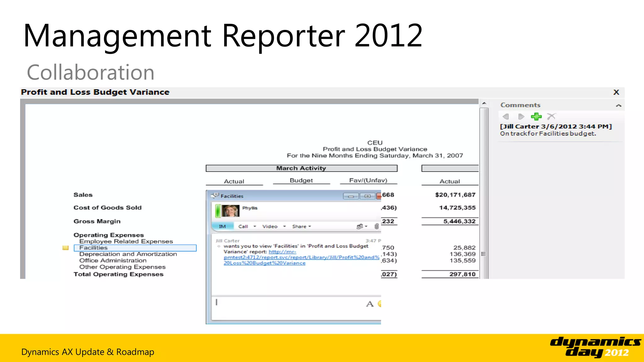Click the Operating Expenses heading
This screenshot has height=362, width=644.
point(108,235)
